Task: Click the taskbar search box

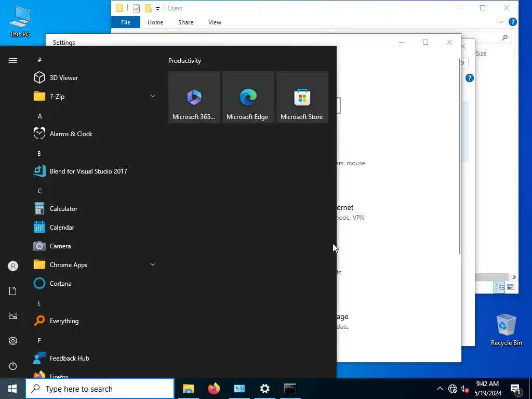Action: click(100, 389)
